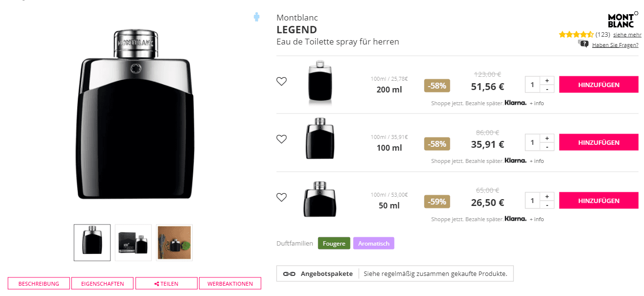
Task: Click the Teilen share button
Action: 166,284
